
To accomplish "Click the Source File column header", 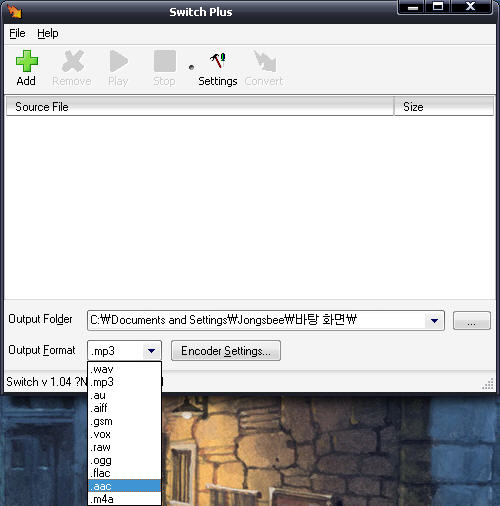I will pyautogui.click(x=200, y=107).
